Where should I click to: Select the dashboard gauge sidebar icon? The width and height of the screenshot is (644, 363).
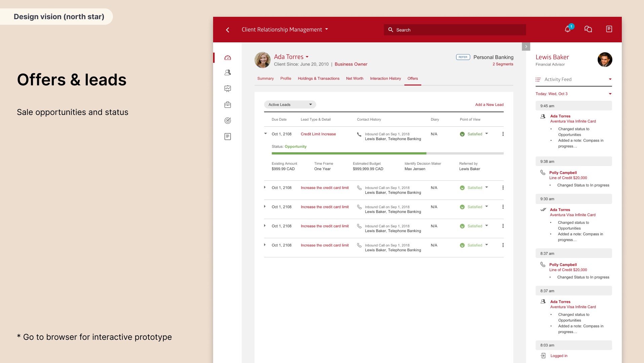pos(228,58)
